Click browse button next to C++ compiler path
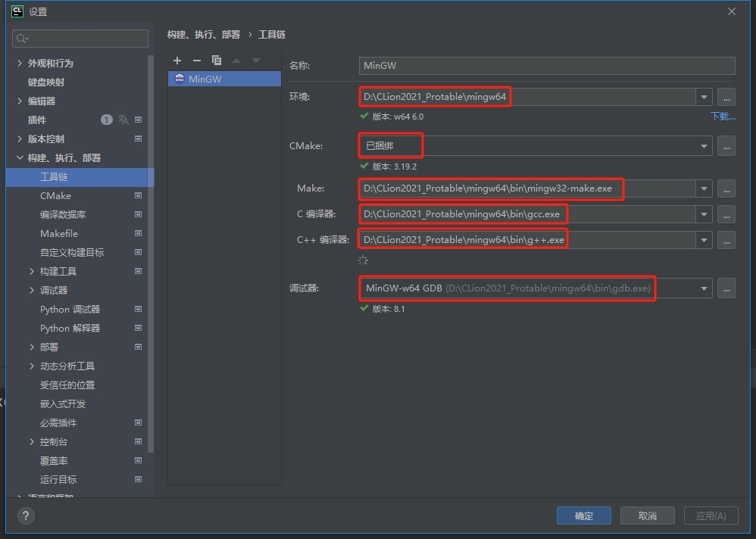Viewport: 756px width, 539px height. click(726, 240)
